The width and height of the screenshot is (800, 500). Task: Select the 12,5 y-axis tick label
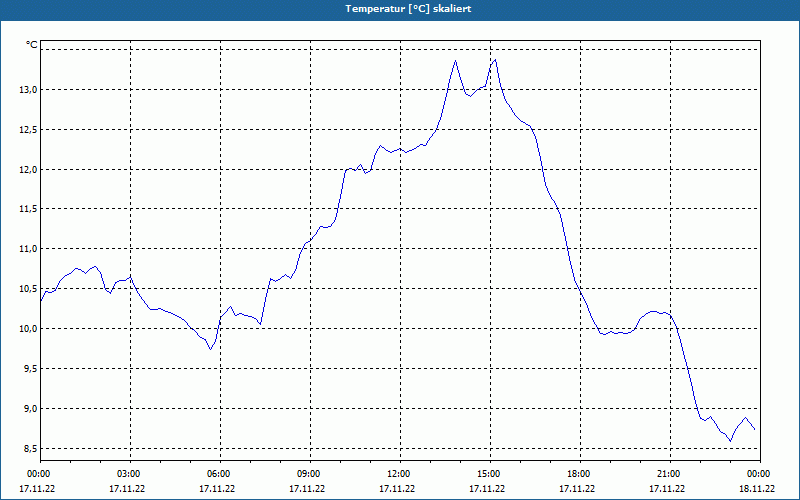[x=29, y=130]
